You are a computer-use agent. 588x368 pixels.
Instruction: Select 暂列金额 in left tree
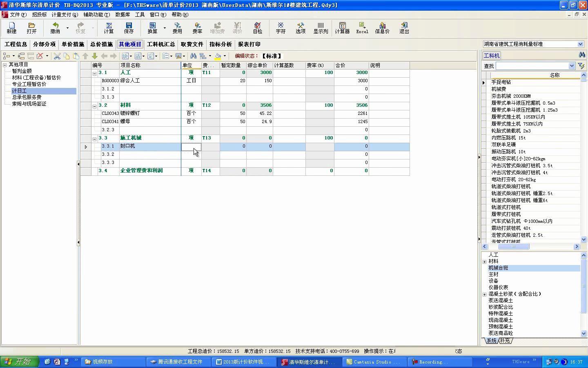[x=22, y=71]
